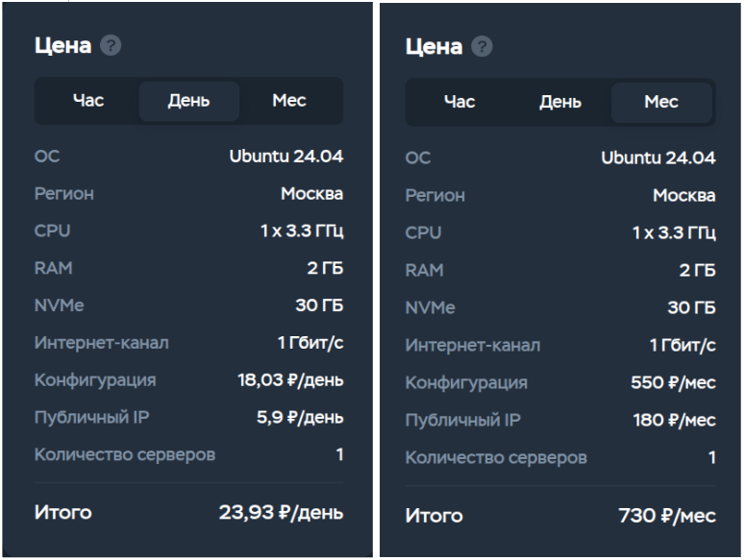Select Час tab in panel showing ₽/день prices
Image resolution: width=744 pixels, height=560 pixels.
88,101
